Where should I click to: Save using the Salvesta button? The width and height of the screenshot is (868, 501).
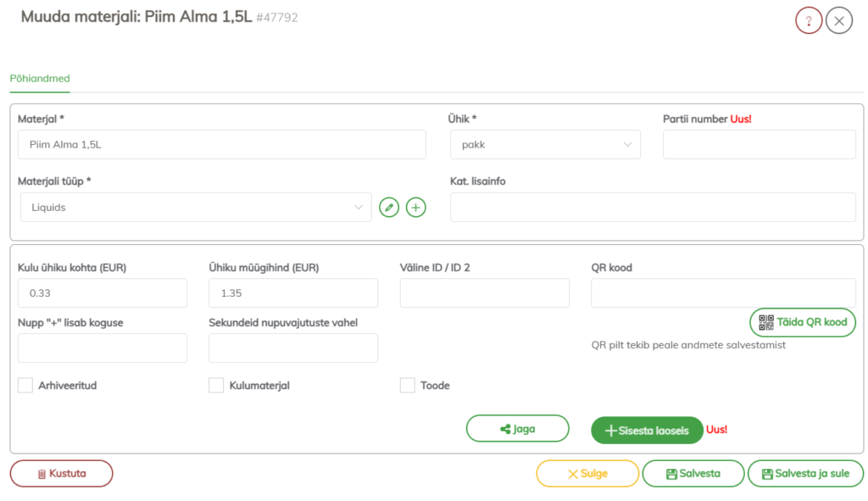point(693,474)
